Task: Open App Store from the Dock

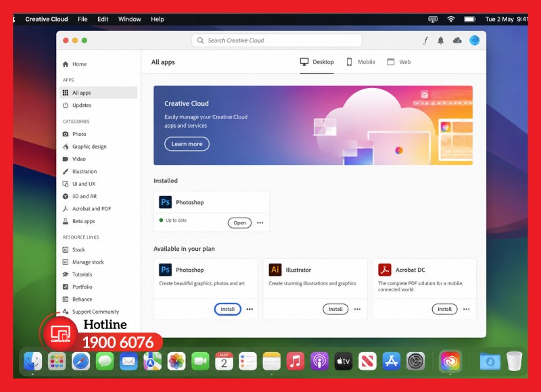Action: pyautogui.click(x=392, y=362)
